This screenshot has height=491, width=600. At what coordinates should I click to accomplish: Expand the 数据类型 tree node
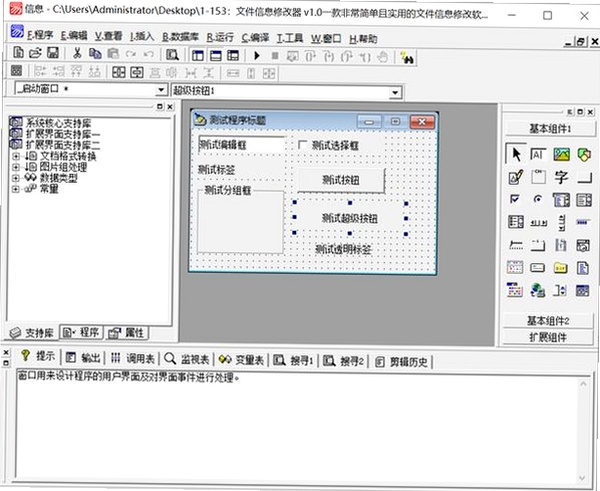click(x=16, y=178)
